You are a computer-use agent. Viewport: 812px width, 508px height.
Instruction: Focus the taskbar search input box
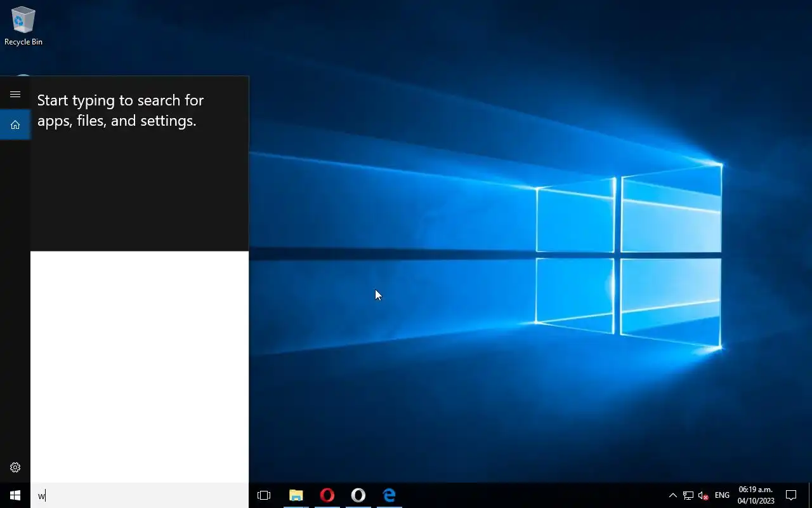140,495
